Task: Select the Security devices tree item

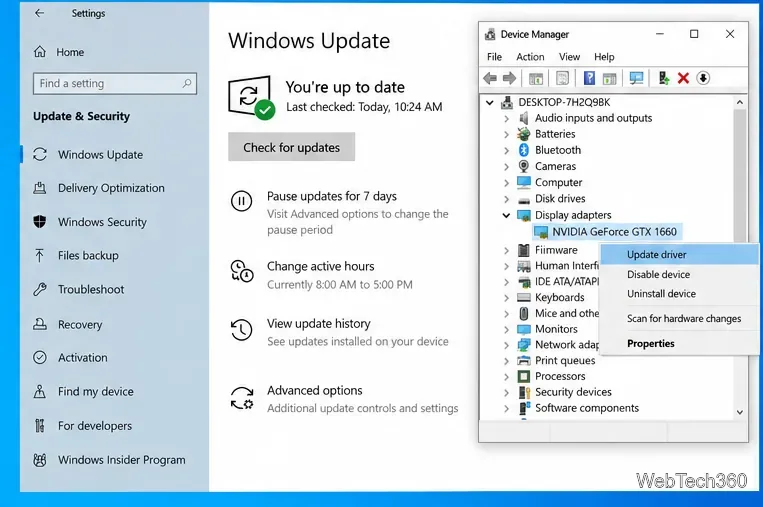Action: pyautogui.click(x=564, y=392)
